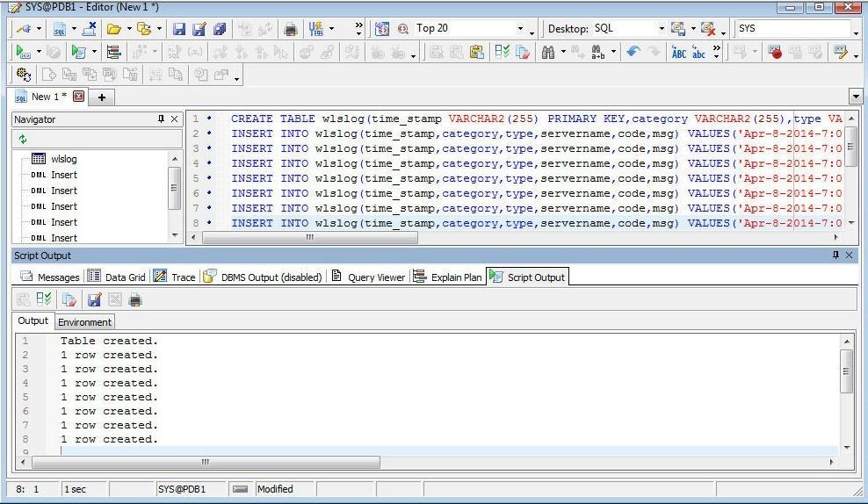
Task: Expand the open file dropdown arrow
Action: click(129, 29)
